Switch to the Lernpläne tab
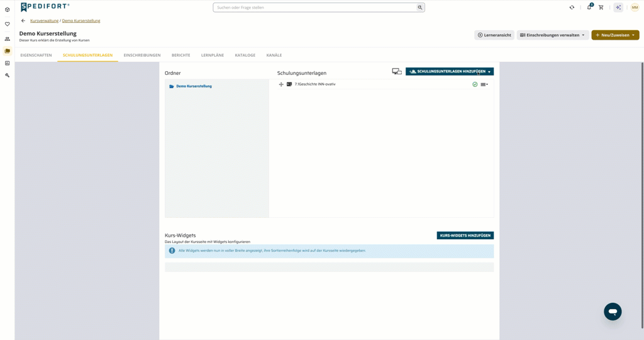The height and width of the screenshot is (340, 644). [213, 55]
